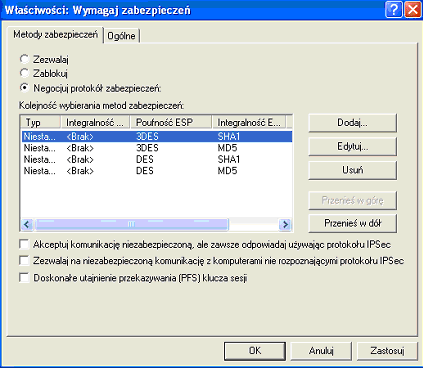Image resolution: width=423 pixels, height=368 pixels.
Task: Click the Zastosuj button
Action: (387, 351)
